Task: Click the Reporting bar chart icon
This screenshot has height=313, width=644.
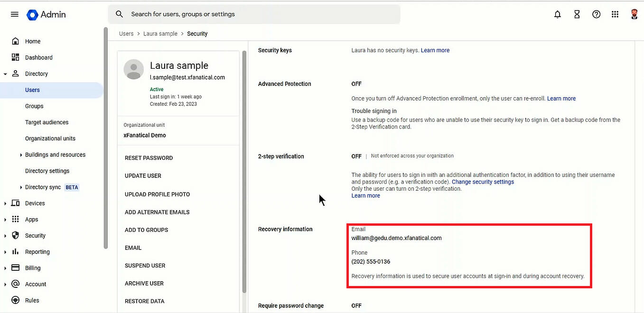Action: pyautogui.click(x=15, y=251)
